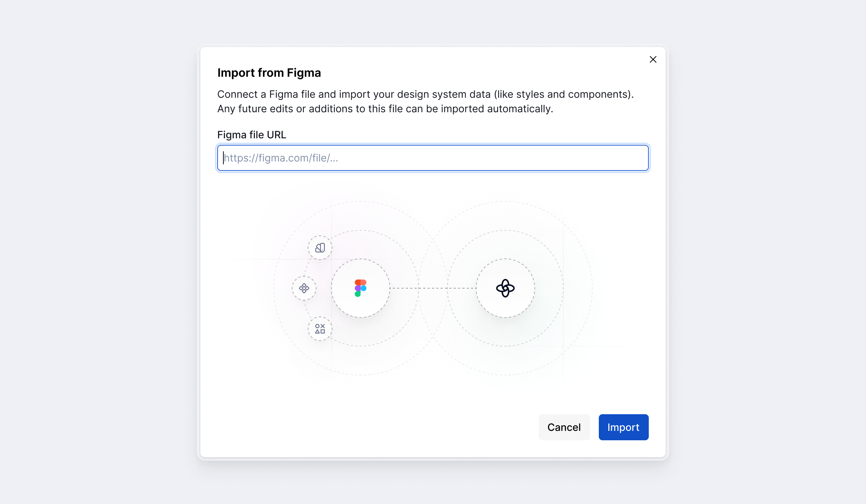Click the four-diamond components icon
Viewport: 866px width, 504px height.
304,288
